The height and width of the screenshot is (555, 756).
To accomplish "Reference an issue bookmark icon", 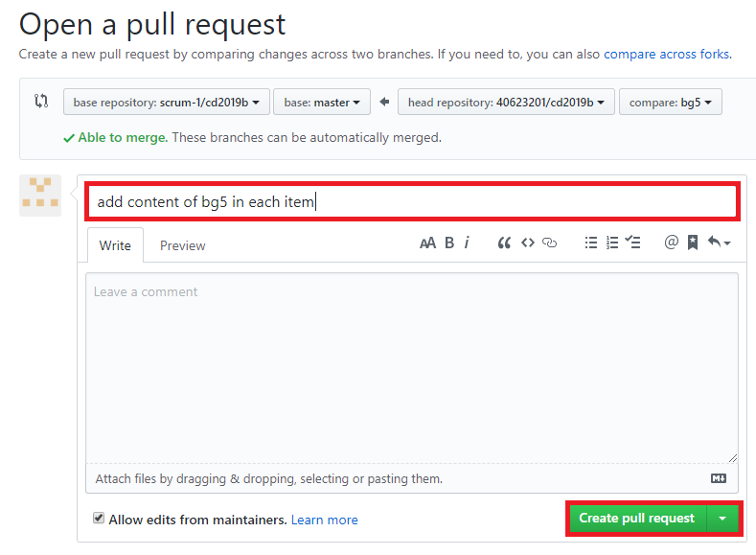I will click(693, 243).
